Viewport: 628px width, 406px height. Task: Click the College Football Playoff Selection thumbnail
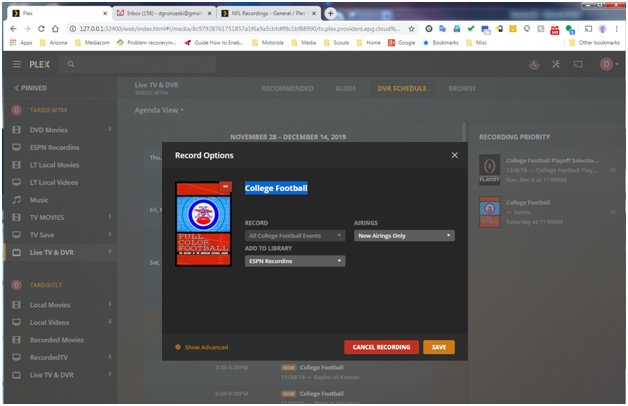(489, 170)
